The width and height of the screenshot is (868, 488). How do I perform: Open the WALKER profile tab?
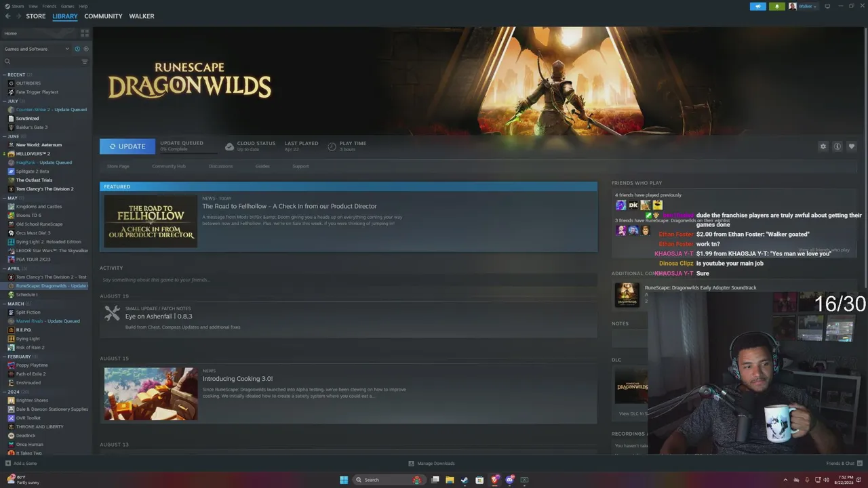[x=142, y=16]
